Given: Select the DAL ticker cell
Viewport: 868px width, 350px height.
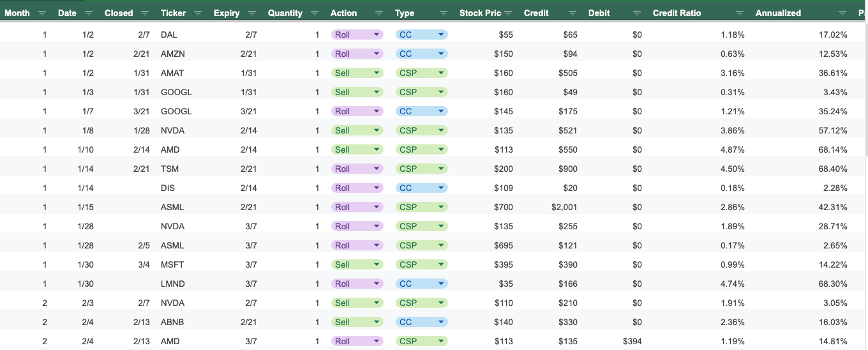Looking at the screenshot, I should pos(169,34).
